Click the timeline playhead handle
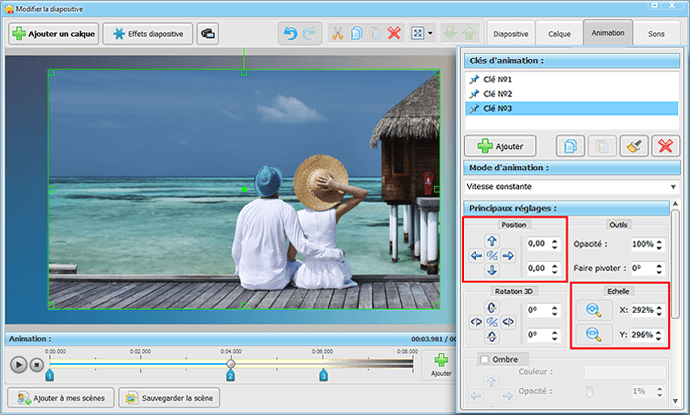This screenshot has width=690, height=415. (x=231, y=364)
